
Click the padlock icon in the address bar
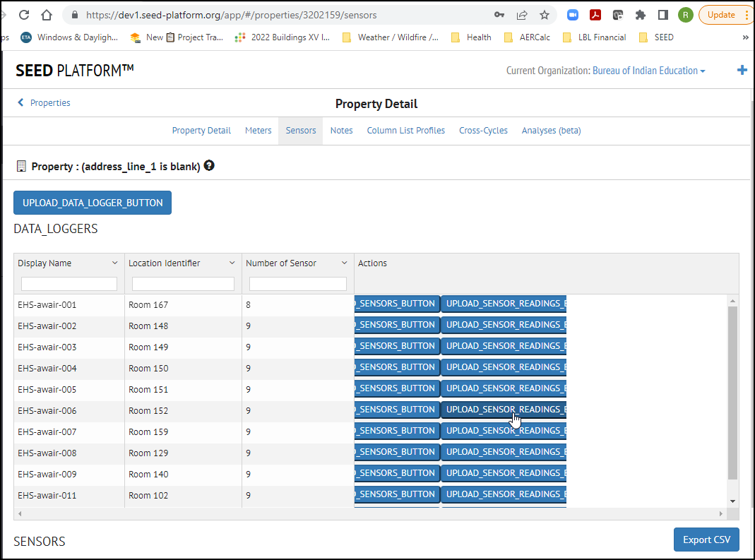click(x=73, y=14)
